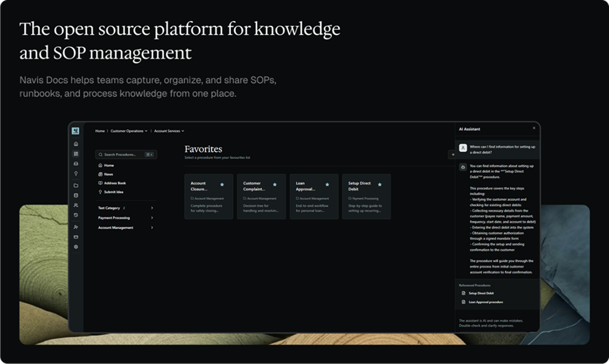
Task: Open the Loan Approval procedure reference
Action: tap(485, 302)
